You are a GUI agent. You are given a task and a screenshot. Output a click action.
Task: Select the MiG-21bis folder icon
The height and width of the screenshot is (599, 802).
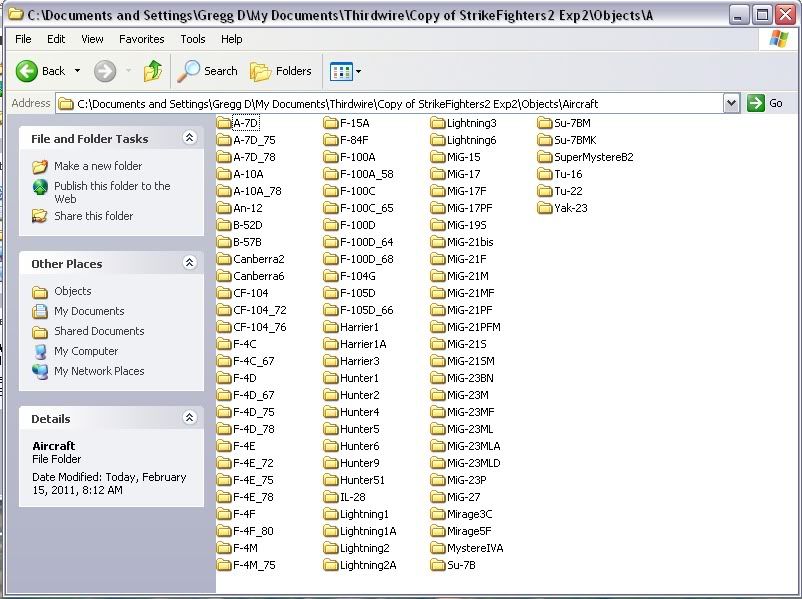pos(437,242)
